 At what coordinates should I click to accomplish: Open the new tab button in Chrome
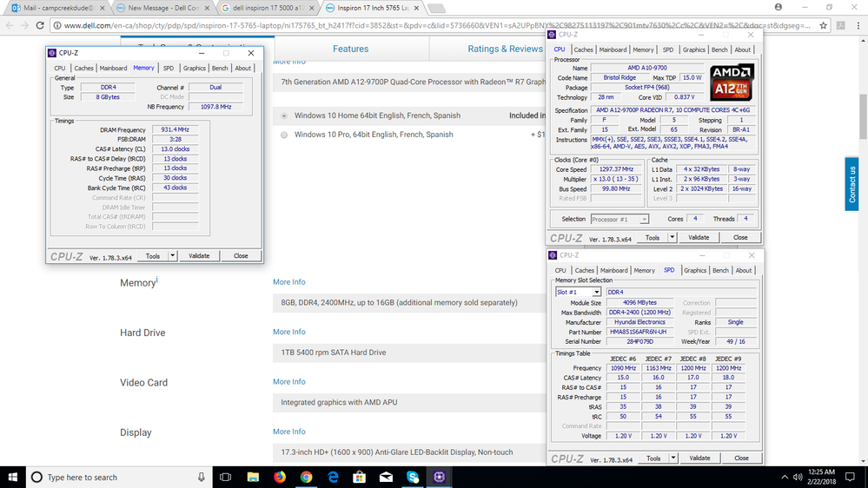click(436, 9)
